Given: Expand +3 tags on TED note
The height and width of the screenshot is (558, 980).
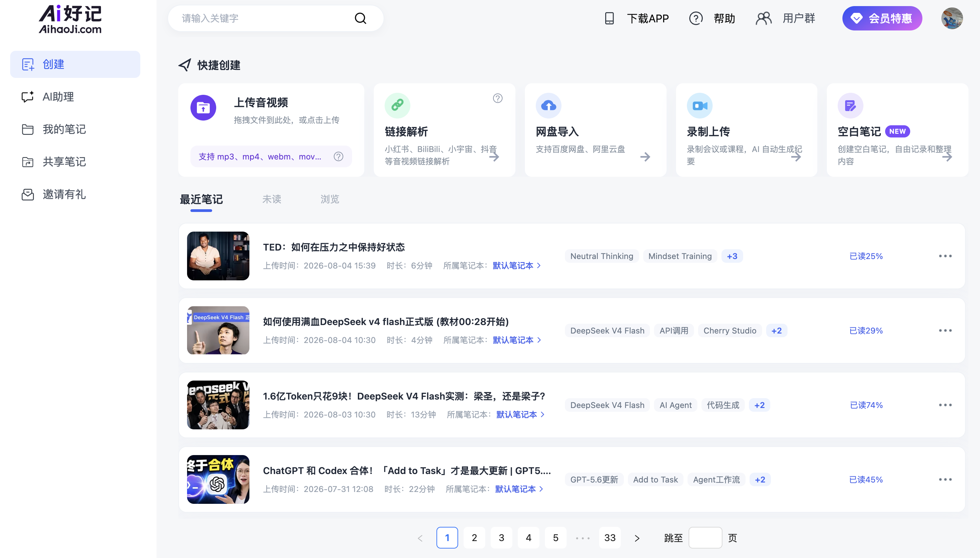Looking at the screenshot, I should pyautogui.click(x=732, y=256).
